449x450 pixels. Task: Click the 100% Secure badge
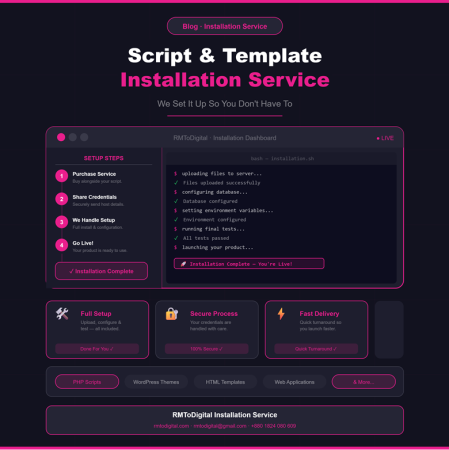(207, 349)
